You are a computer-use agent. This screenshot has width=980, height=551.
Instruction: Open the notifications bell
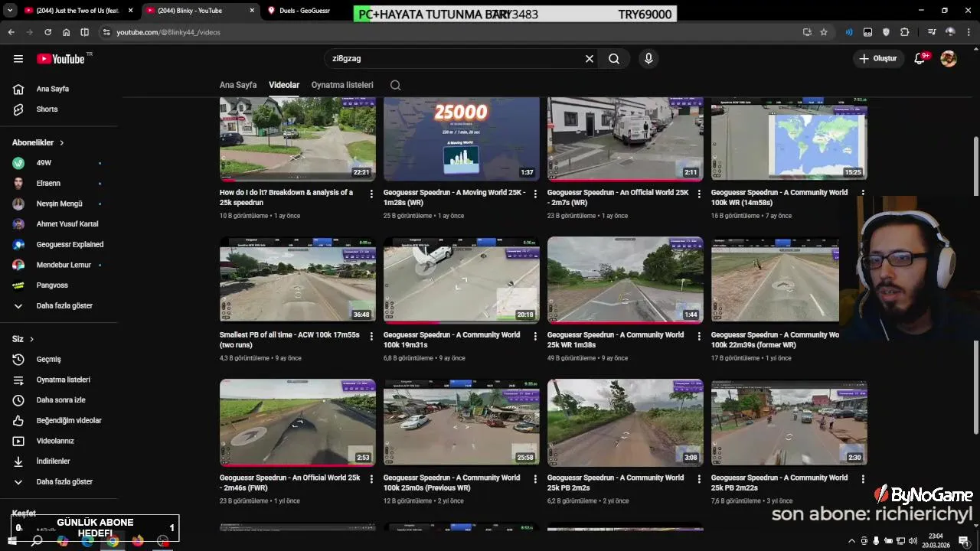[920, 58]
